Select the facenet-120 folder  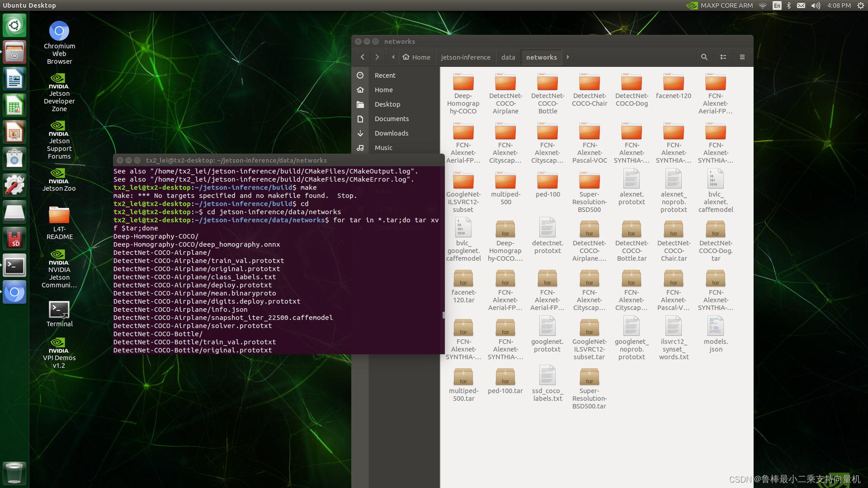point(674,86)
